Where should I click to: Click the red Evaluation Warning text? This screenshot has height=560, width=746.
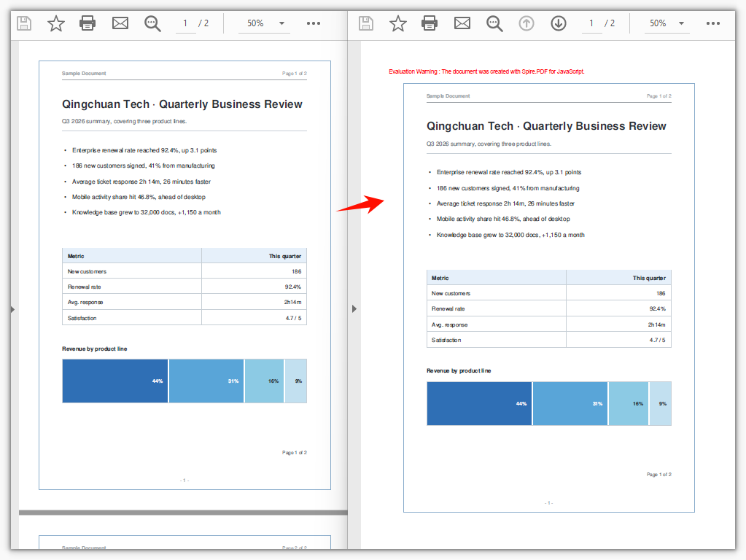(486, 71)
